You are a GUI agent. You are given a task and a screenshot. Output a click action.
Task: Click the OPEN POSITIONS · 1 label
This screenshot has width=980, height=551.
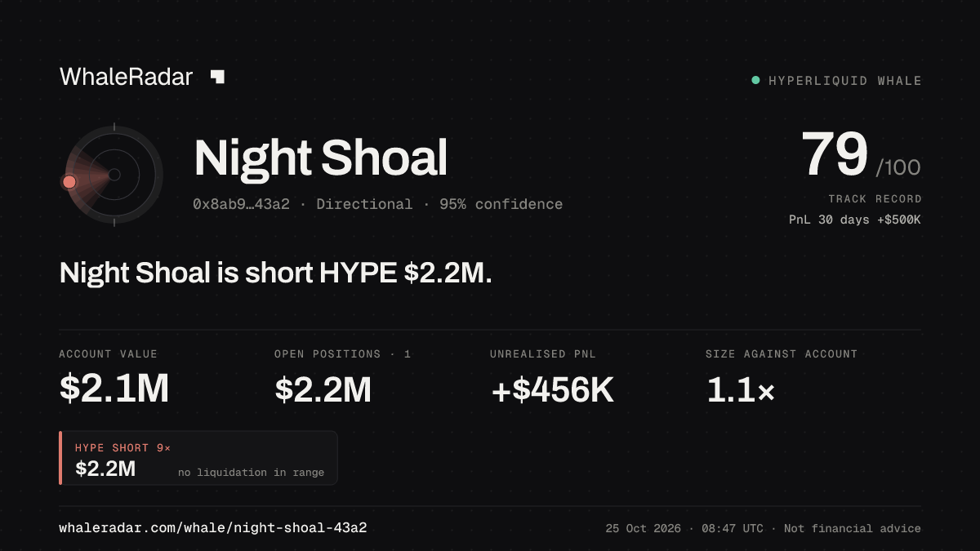pos(343,354)
